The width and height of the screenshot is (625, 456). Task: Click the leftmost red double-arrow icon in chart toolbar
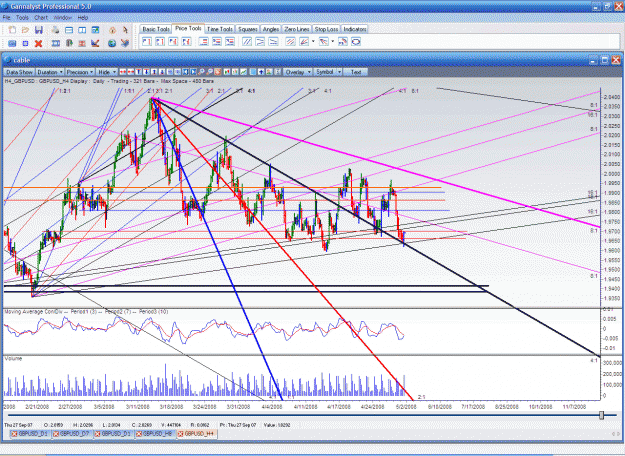123,72
